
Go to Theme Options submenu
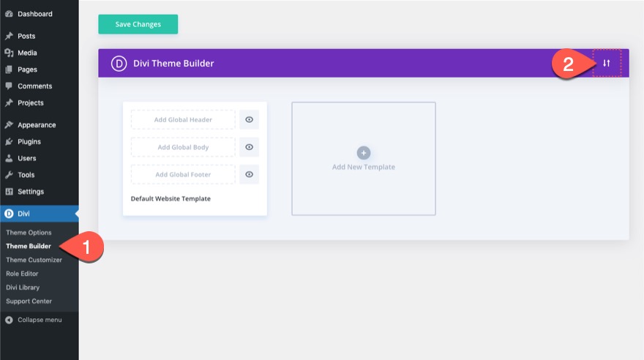[x=29, y=233]
